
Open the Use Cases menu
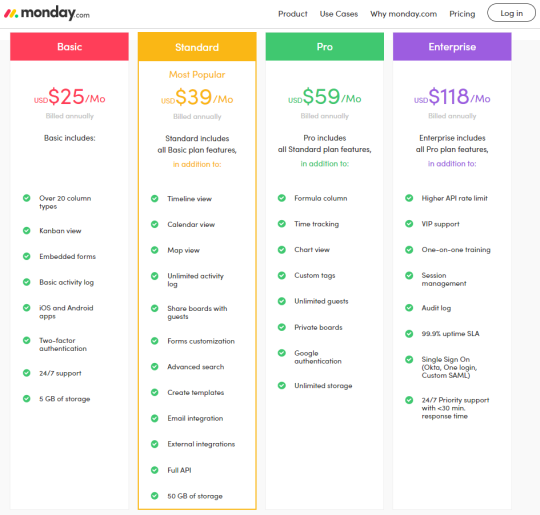339,14
